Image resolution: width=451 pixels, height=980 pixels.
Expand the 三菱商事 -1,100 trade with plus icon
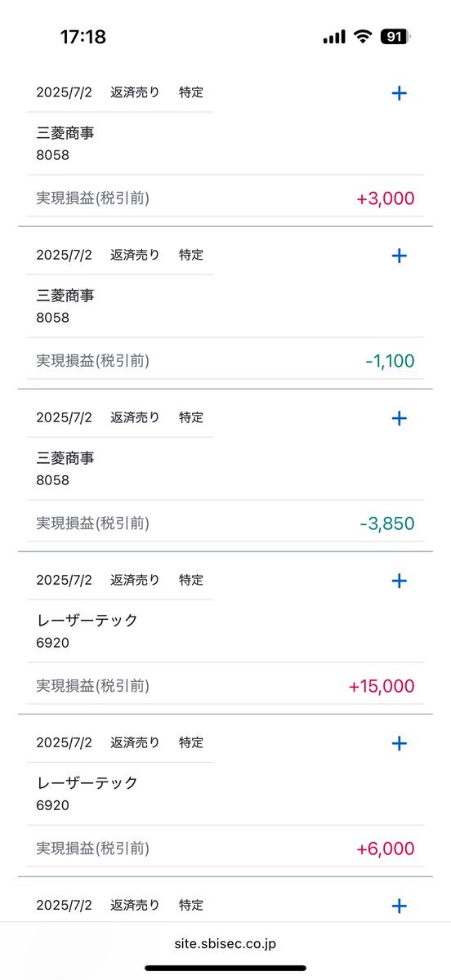pos(399,256)
